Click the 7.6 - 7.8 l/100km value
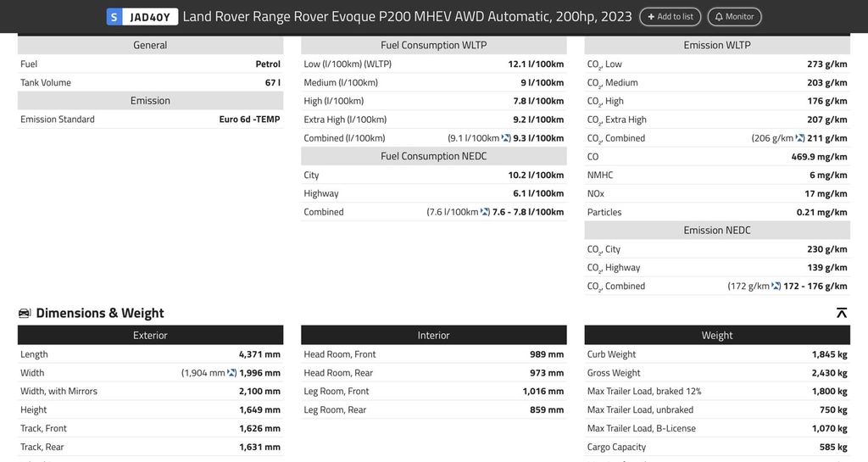Image resolution: width=868 pixels, height=462 pixels. pos(528,212)
